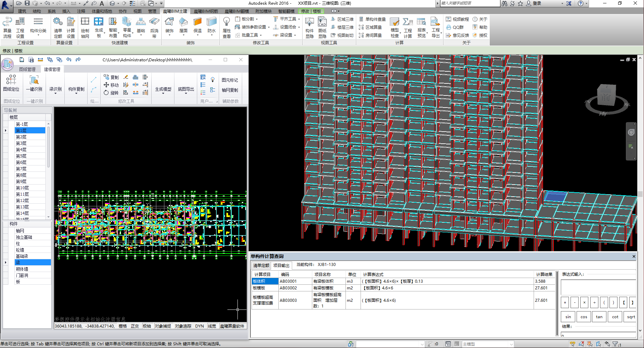Open the 附加模块 ribbon tab
Viewport: 644px width, 348px height.
264,11
